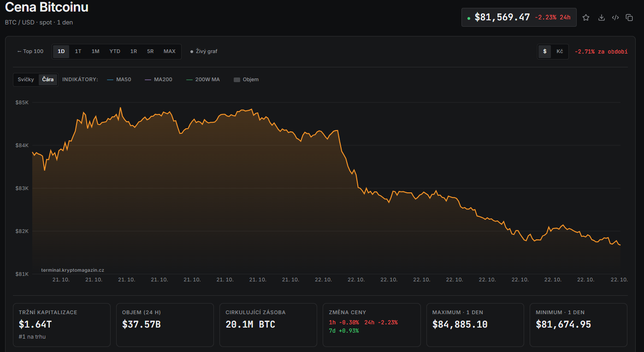Click the Živý graf live indicator
Image resolution: width=644 pixels, height=352 pixels.
[204, 51]
